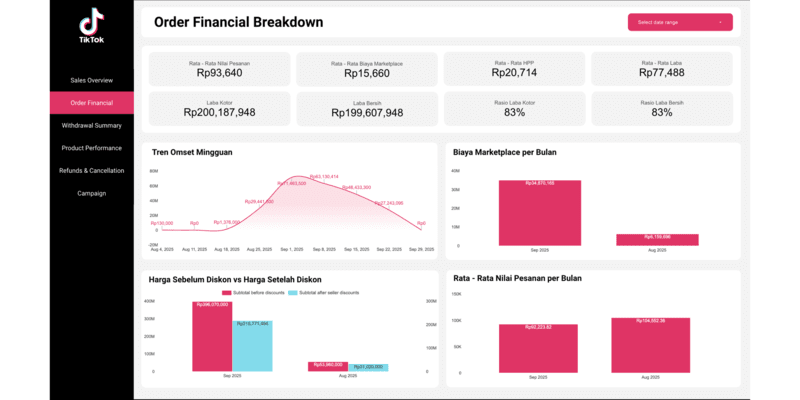This screenshot has width=800, height=400.
Task: Select the Rasio Laba Kotor card
Action: (x=515, y=108)
